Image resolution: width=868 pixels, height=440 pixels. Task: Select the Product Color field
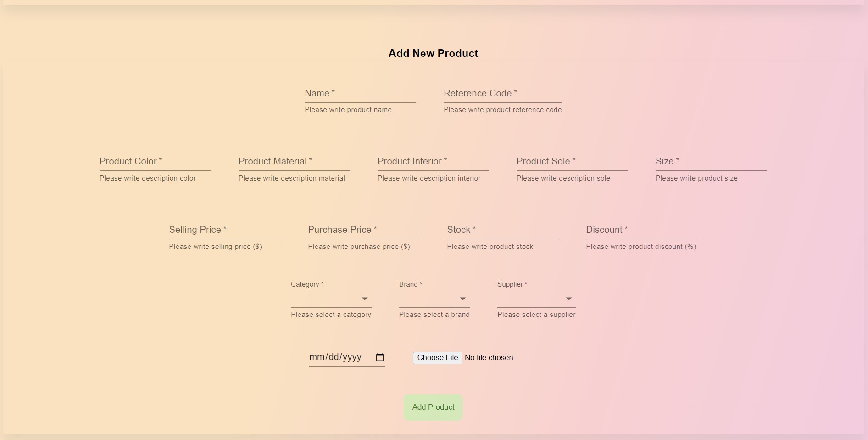click(x=155, y=164)
